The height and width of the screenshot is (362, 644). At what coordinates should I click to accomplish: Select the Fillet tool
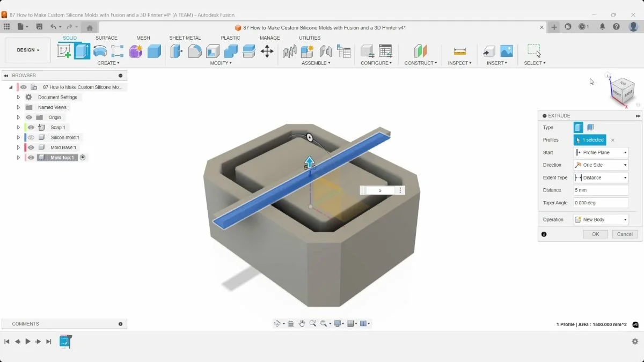[195, 51]
